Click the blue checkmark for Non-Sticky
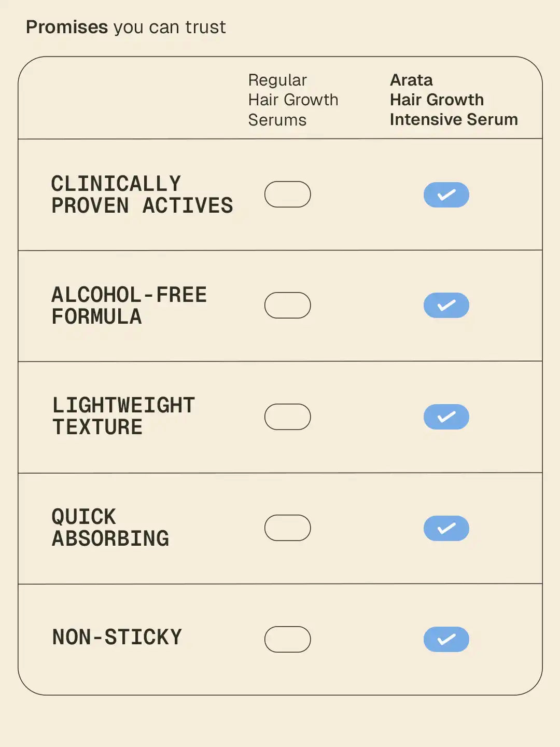Image resolution: width=560 pixels, height=747 pixels. tap(446, 639)
